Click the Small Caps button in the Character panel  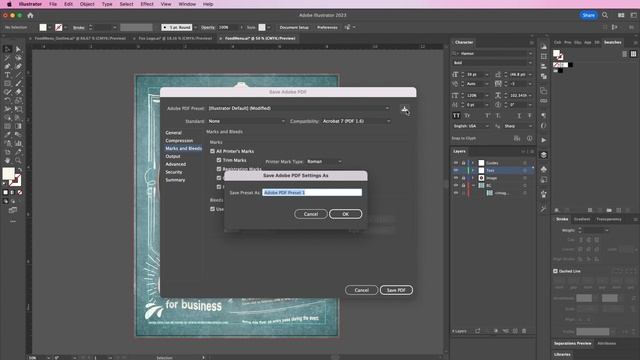(467, 116)
